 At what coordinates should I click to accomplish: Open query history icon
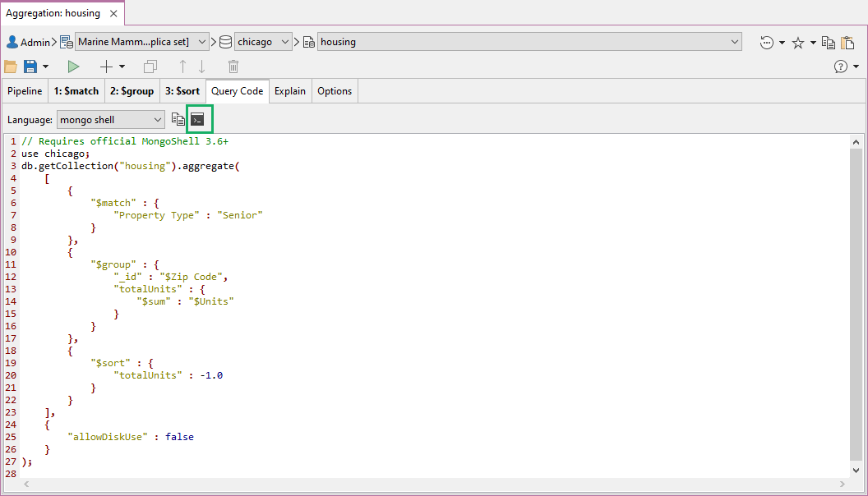[x=767, y=42]
